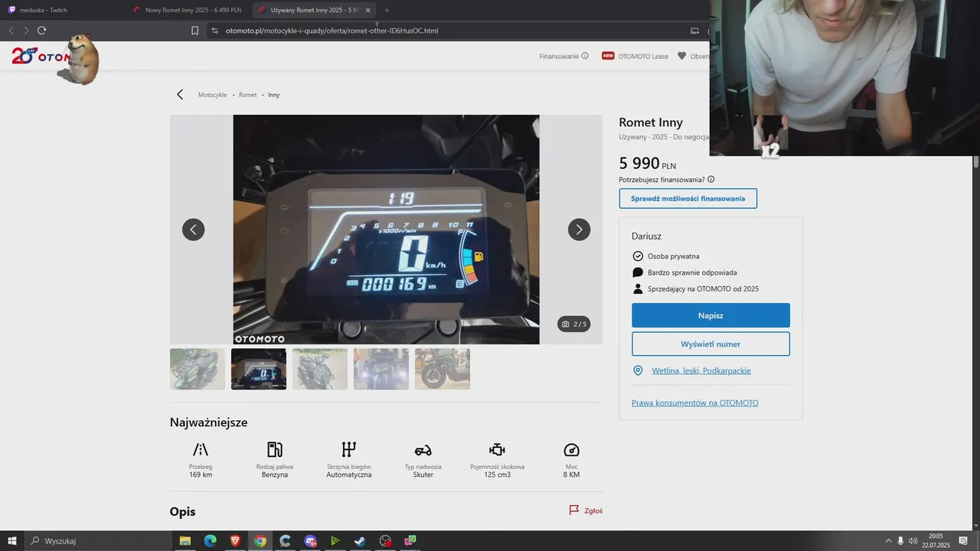Click seller name Dariusz
980x551 pixels.
click(x=646, y=236)
